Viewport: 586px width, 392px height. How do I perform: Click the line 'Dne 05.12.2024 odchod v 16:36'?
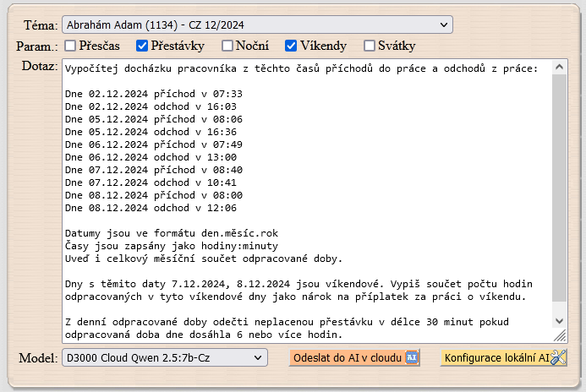pyautogui.click(x=151, y=132)
